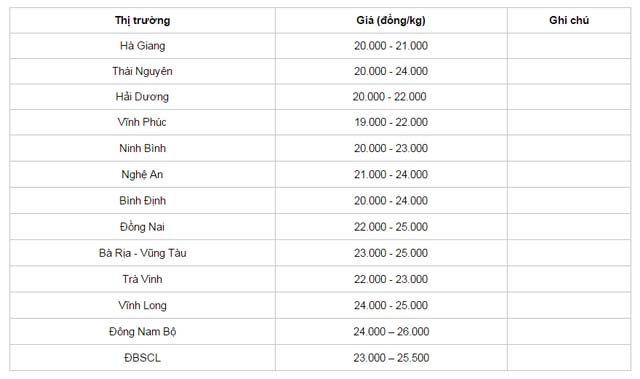Screen dimensions: 640x379
Task: Select the Bình Định market cell
Action: (x=142, y=200)
